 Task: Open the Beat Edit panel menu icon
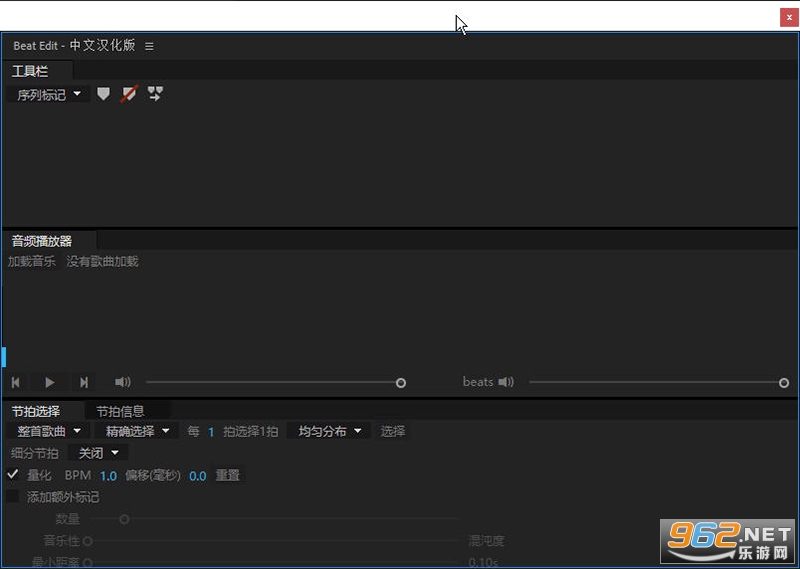(149, 46)
